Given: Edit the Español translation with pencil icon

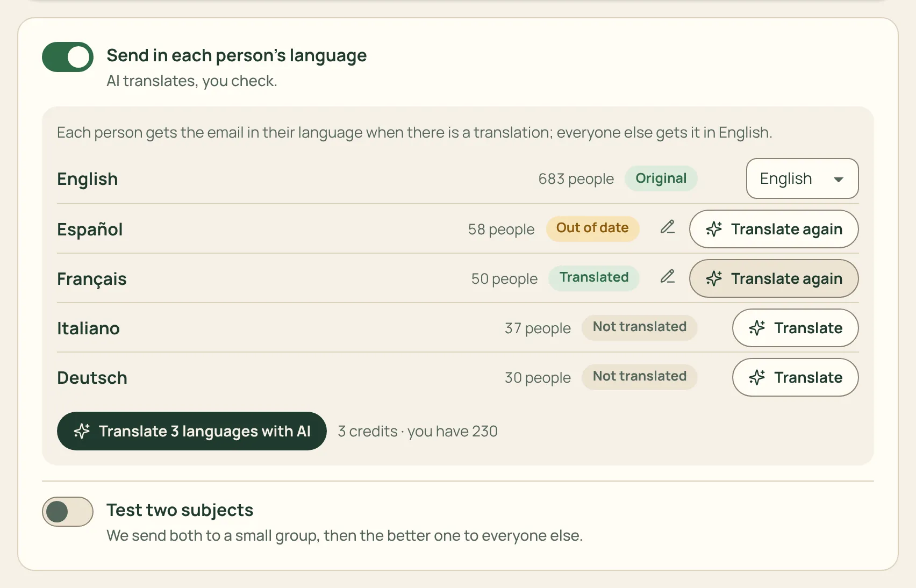Looking at the screenshot, I should pos(668,227).
